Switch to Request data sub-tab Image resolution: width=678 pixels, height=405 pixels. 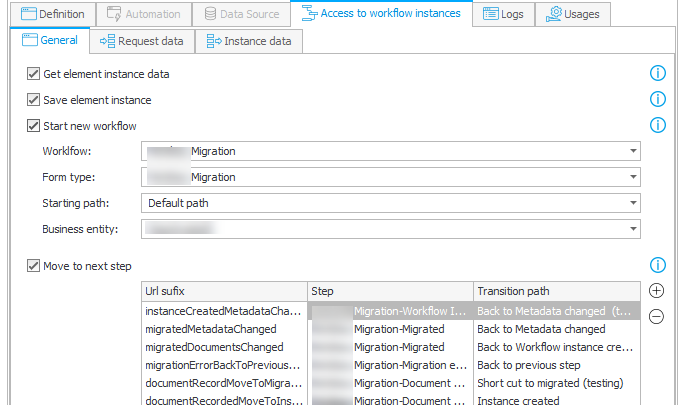[x=142, y=41]
